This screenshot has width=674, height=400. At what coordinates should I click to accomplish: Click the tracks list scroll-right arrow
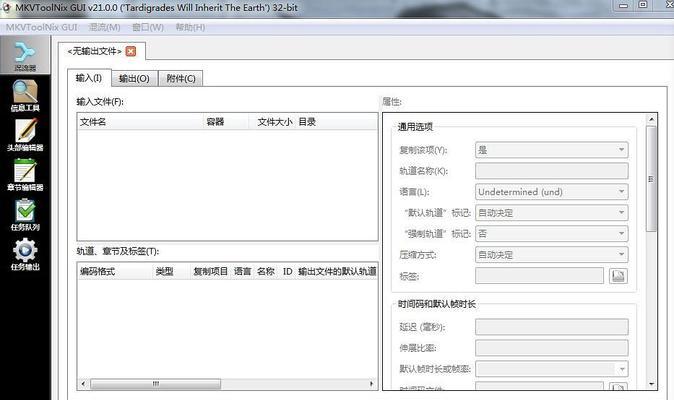tap(372, 384)
